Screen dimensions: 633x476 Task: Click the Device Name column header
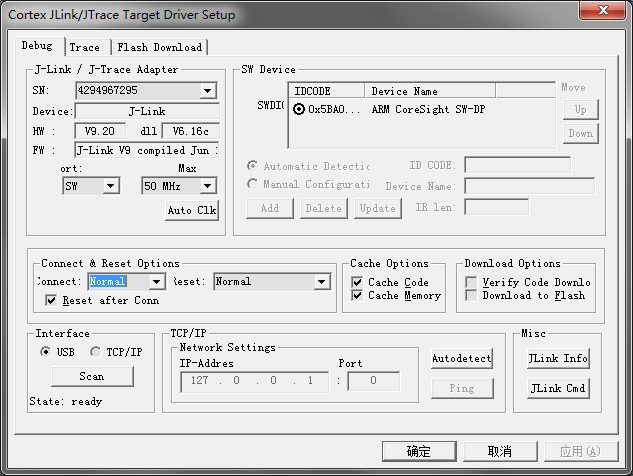tap(430, 91)
